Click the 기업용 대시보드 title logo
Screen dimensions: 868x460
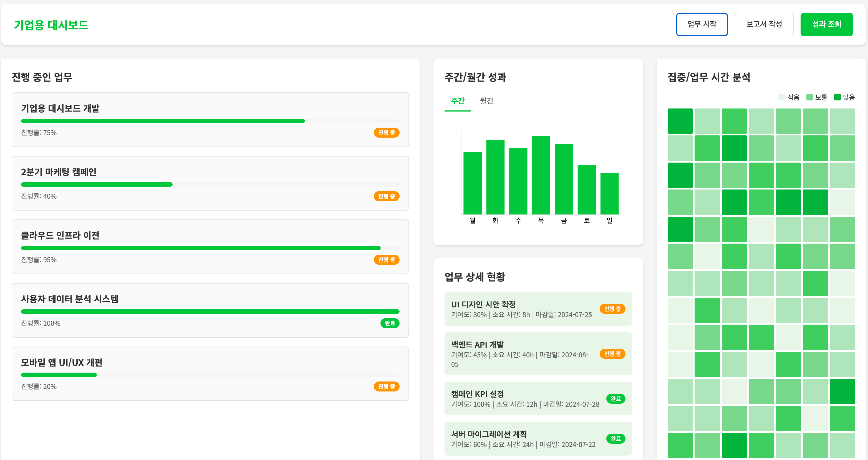point(51,25)
